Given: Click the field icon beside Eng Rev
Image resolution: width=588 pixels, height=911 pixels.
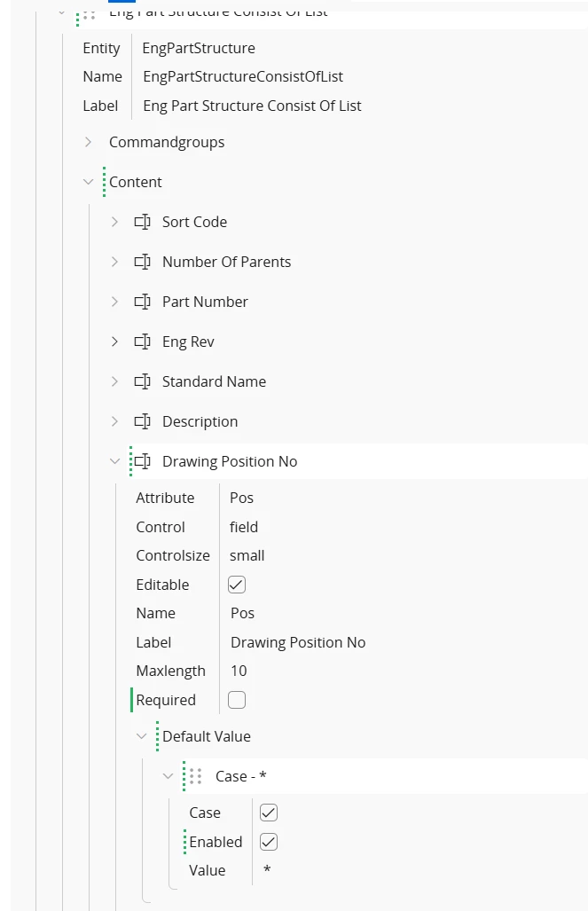Looking at the screenshot, I should click(x=143, y=342).
